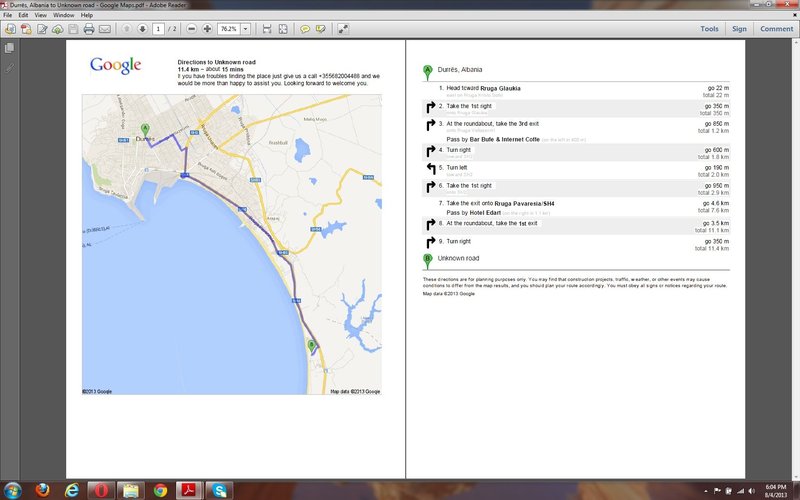Click the route map image
800x500 pixels.
(232, 244)
